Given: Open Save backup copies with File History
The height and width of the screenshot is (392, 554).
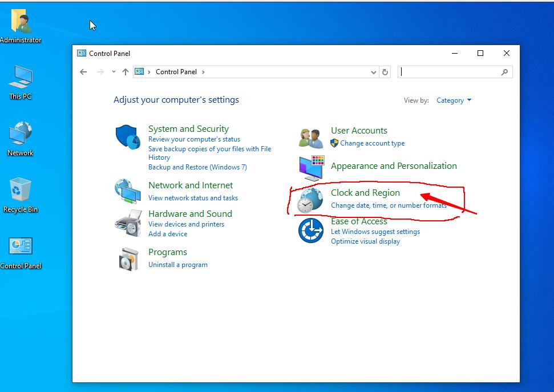Looking at the screenshot, I should 209,153.
